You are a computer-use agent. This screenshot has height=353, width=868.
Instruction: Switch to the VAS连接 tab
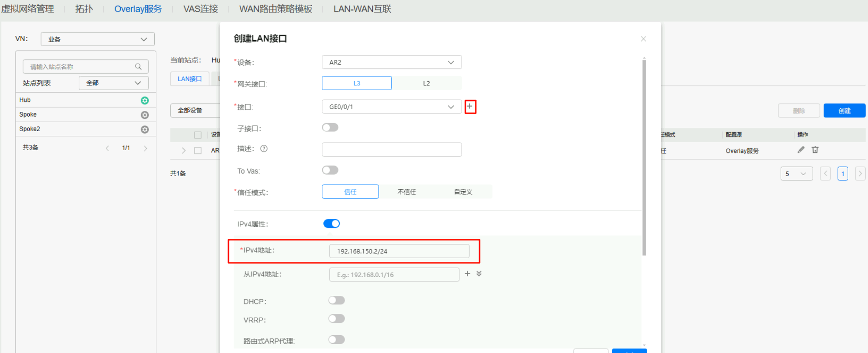(201, 9)
